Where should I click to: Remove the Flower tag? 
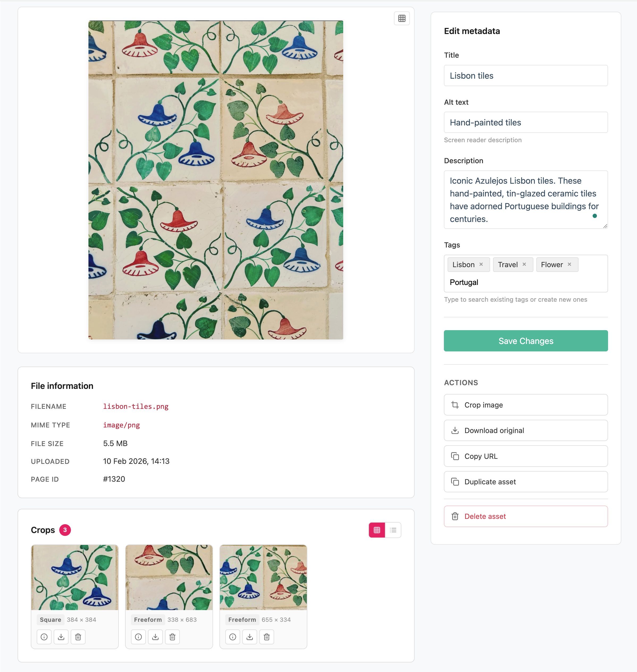(x=570, y=264)
